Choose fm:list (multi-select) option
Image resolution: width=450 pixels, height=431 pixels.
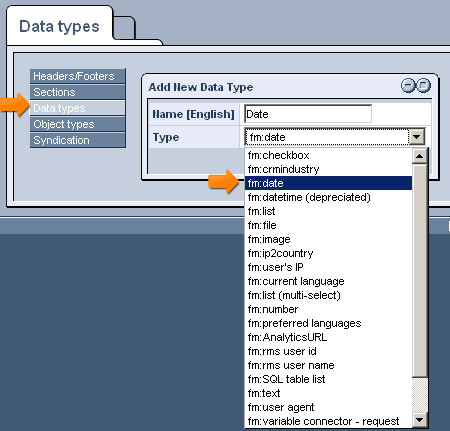[x=328, y=295]
